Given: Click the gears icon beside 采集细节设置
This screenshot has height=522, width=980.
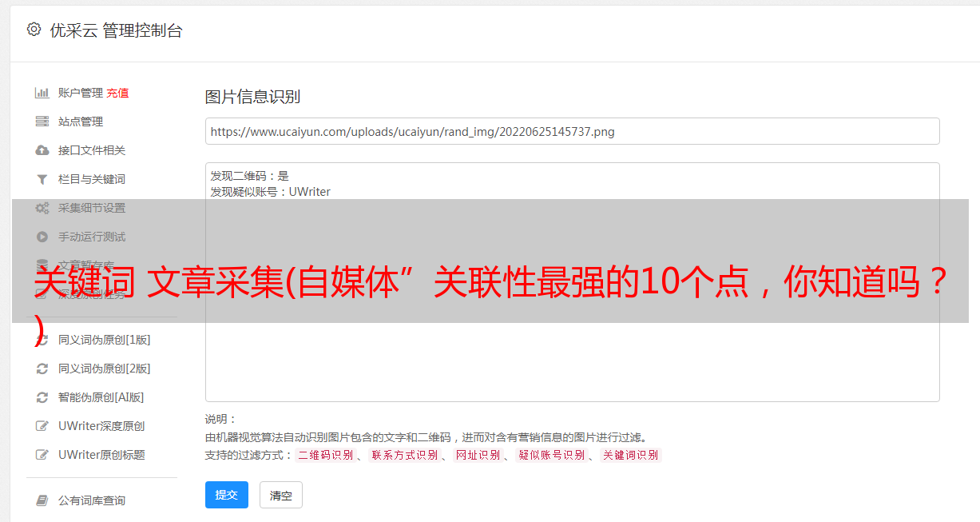Looking at the screenshot, I should [x=42, y=208].
